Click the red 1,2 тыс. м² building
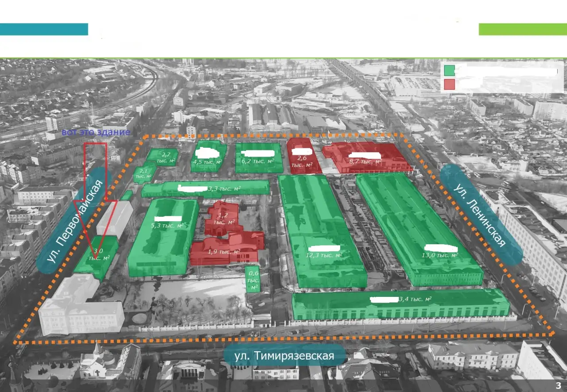The image size is (567, 392). tap(224, 217)
